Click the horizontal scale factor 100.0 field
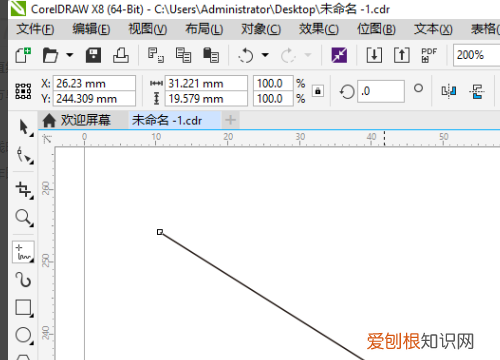500x360 pixels. point(273,83)
